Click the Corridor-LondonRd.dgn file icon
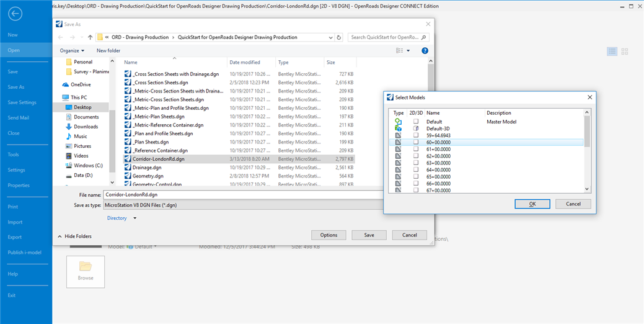The width and height of the screenshot is (644, 324). click(127, 158)
